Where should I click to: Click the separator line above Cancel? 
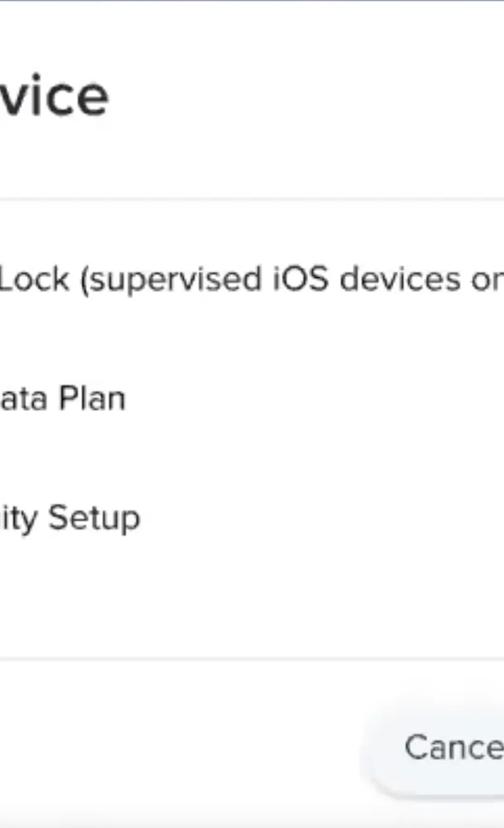[x=252, y=658]
